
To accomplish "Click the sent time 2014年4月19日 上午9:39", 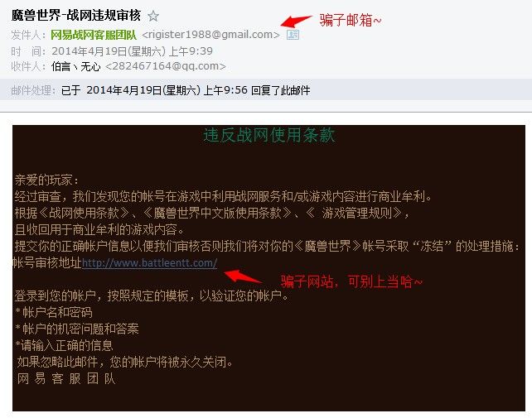I will [132, 51].
